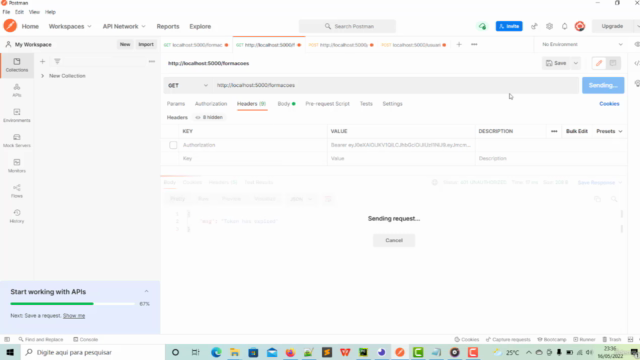
Task: Click the request URL input field
Action: tap(396, 85)
